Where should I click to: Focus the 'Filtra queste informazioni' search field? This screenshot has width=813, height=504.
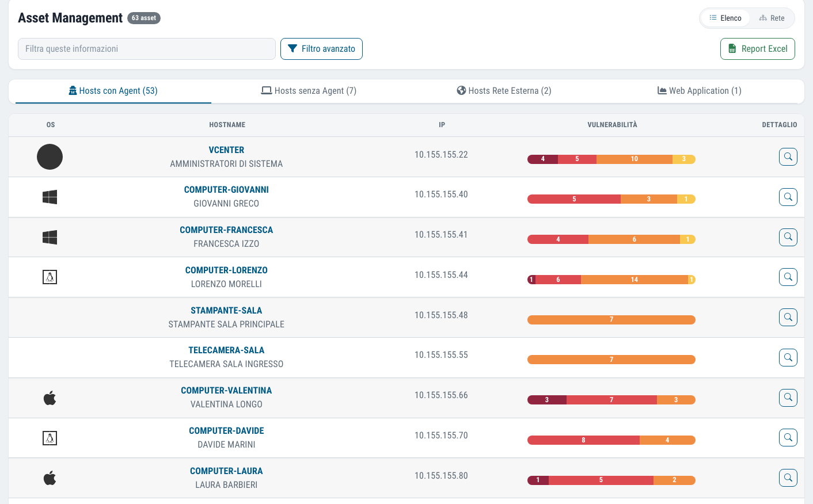point(147,49)
